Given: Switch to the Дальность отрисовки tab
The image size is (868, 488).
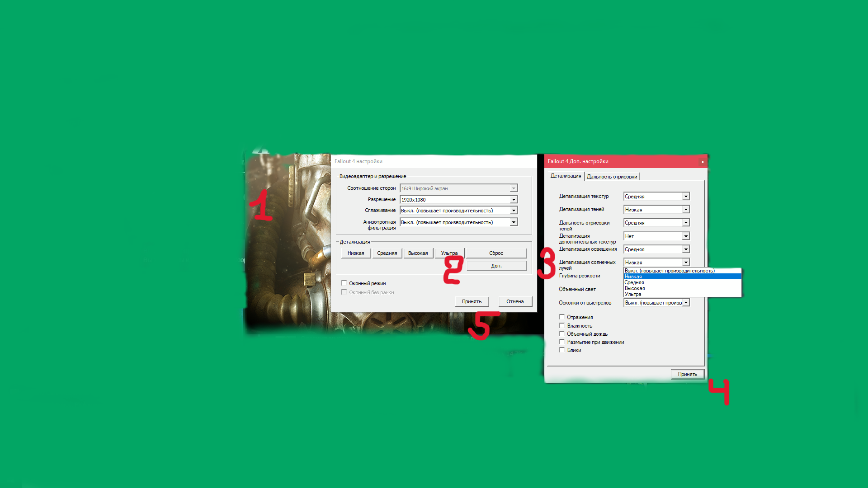Looking at the screenshot, I should 612,177.
